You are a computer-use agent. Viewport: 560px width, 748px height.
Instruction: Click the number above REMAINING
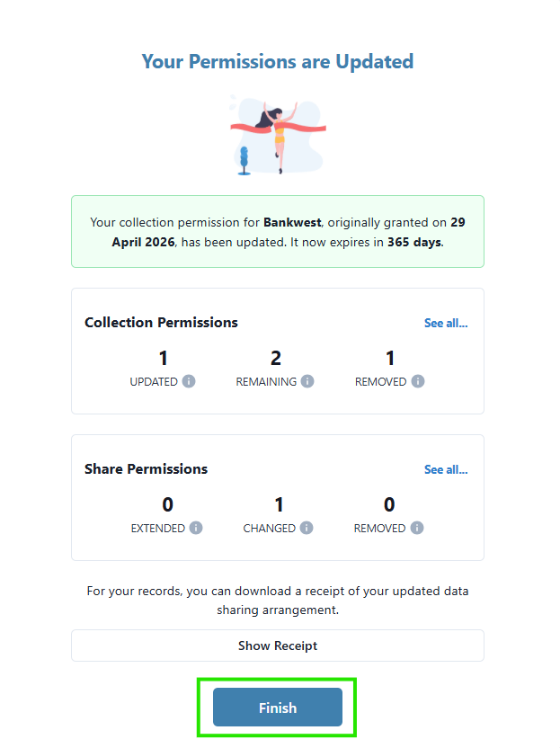[276, 358]
